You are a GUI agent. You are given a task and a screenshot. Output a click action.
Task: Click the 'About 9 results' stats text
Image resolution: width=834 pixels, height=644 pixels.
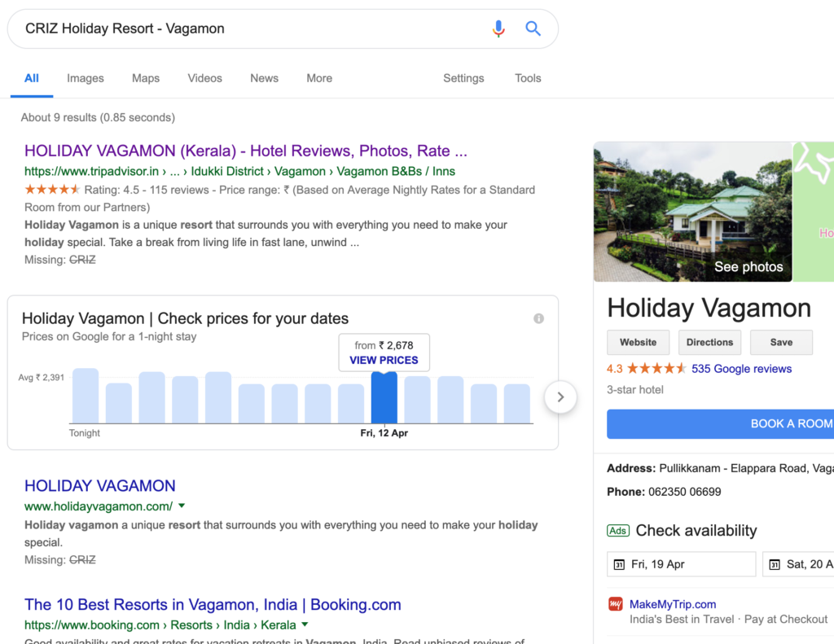click(x=98, y=117)
